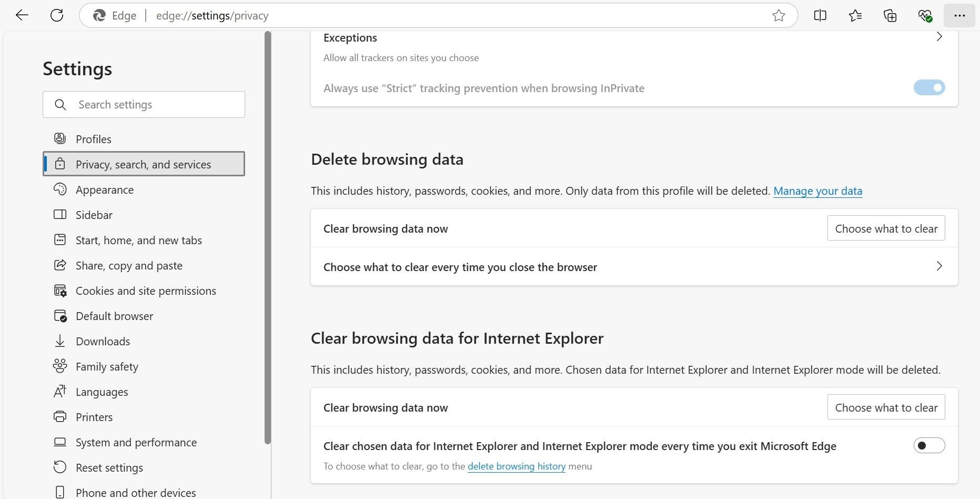Click the Share, copy and paste icon
The image size is (980, 499).
tap(60, 265)
